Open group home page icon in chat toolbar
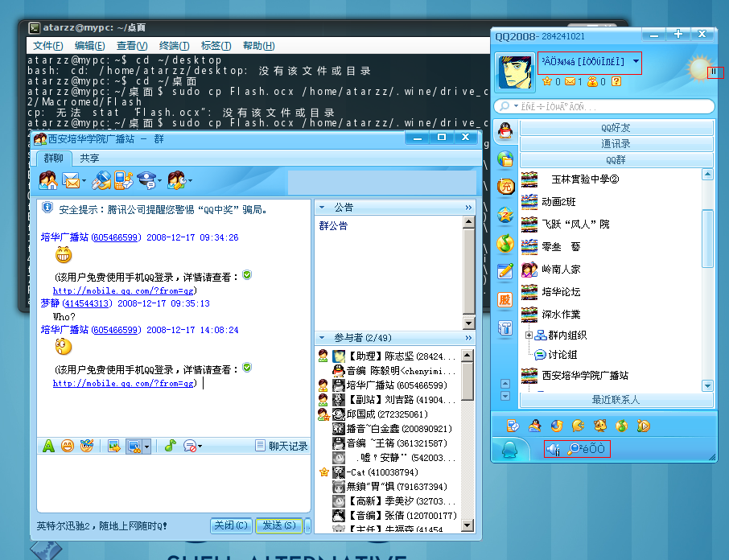Viewport: 729px width, 560px height. pyautogui.click(x=48, y=180)
